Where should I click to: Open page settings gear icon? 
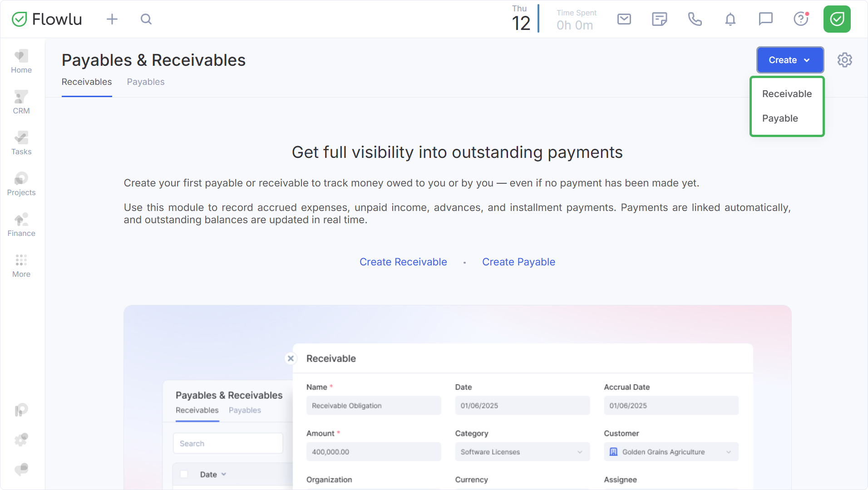(x=844, y=60)
